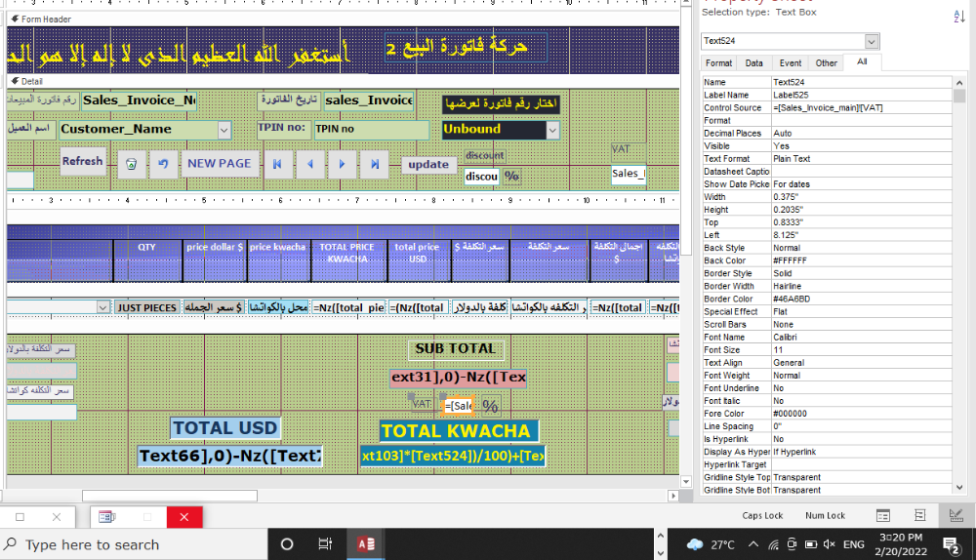Click the Text Align property value General
This screenshot has height=560, width=976.
[x=862, y=363]
